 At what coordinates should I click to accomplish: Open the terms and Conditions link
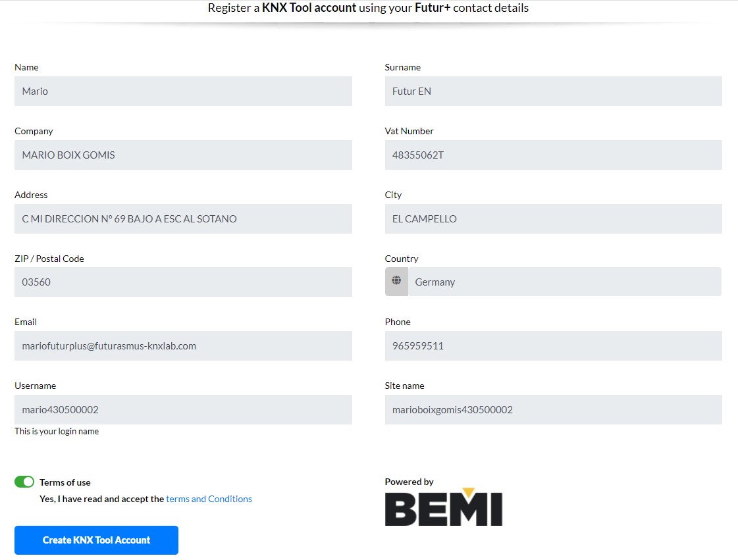click(x=209, y=499)
